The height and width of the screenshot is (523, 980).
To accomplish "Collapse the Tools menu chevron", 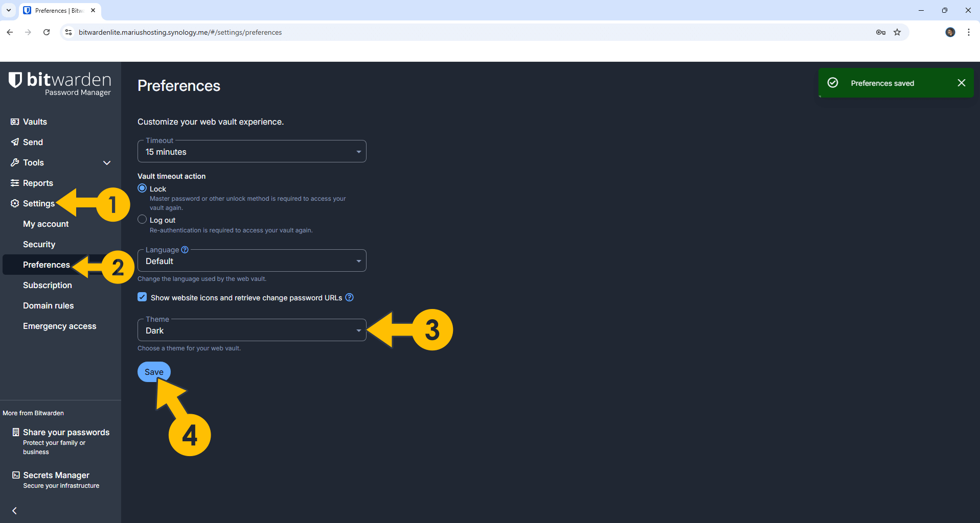I will coord(106,162).
